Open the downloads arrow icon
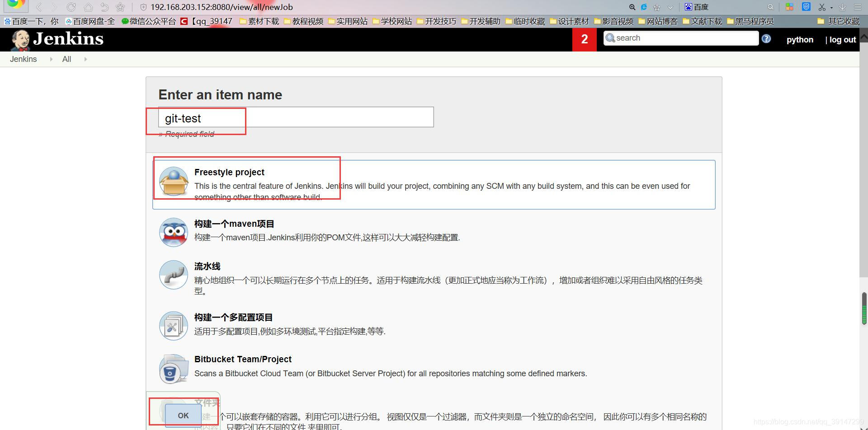Image resolution: width=868 pixels, height=430 pixels. click(x=843, y=7)
